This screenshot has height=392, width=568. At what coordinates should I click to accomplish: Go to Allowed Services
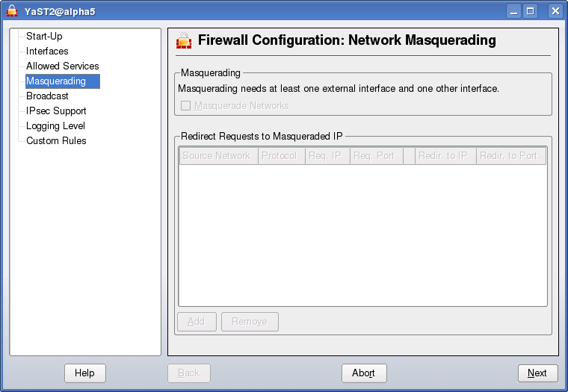click(x=62, y=66)
